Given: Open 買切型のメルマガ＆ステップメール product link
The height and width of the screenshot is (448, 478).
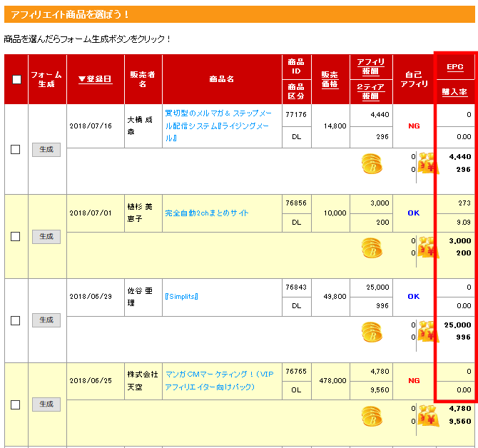Looking at the screenshot, I should (218, 126).
